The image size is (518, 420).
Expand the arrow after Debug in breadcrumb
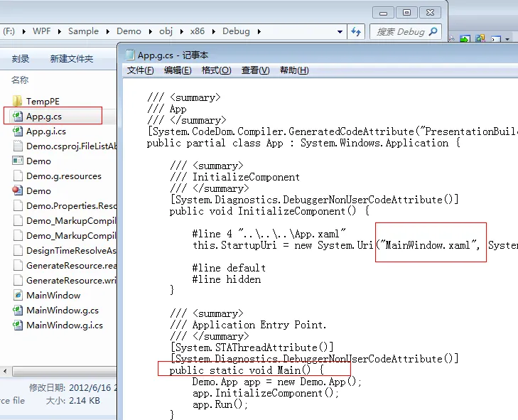pos(259,31)
